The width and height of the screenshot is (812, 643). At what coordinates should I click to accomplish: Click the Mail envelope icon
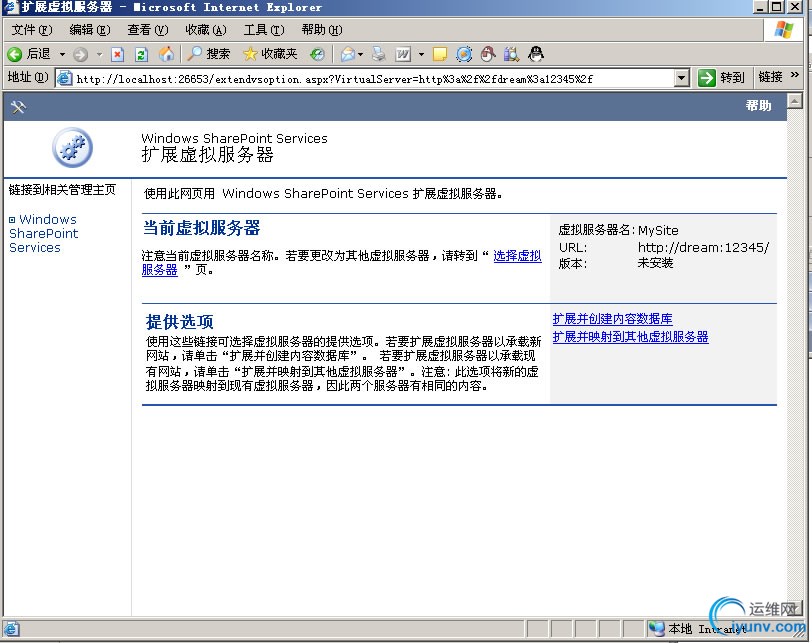click(347, 54)
